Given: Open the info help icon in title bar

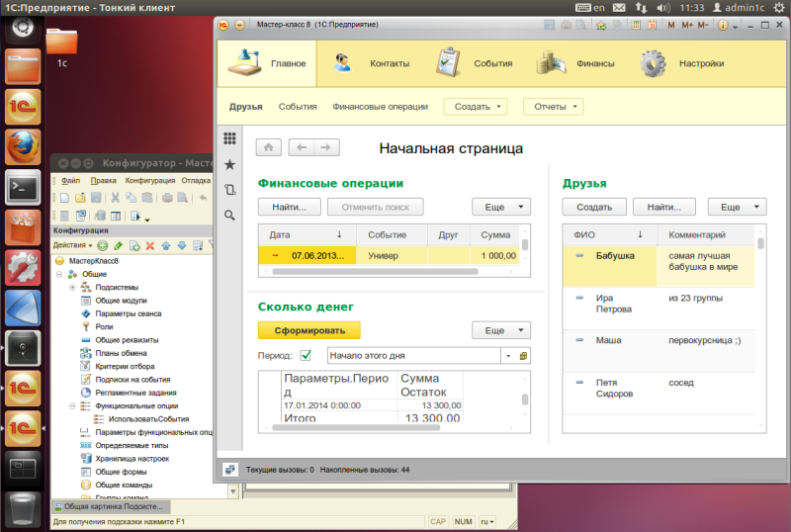Looking at the screenshot, I should click(723, 25).
